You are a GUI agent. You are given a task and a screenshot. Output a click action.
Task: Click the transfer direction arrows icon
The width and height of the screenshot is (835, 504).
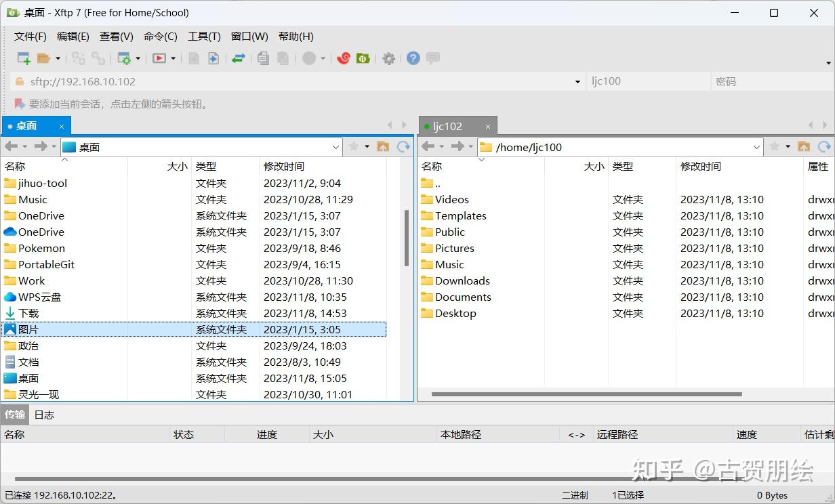point(238,58)
